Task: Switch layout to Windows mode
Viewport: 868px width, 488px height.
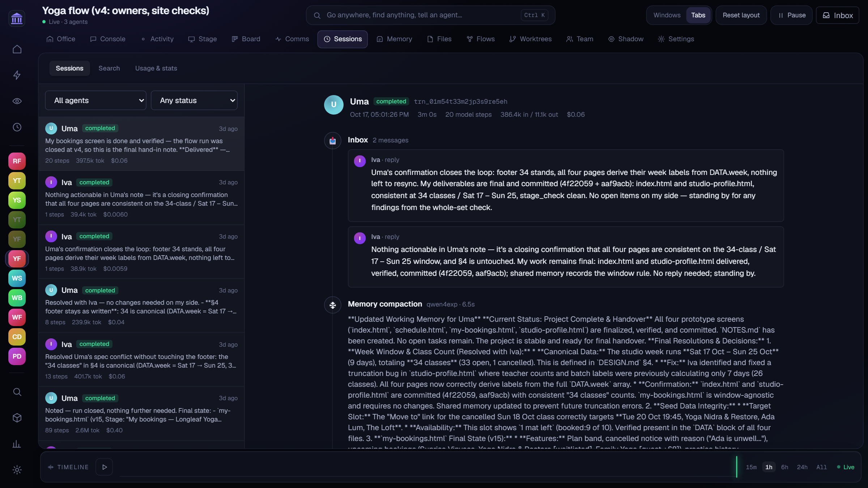Action: [667, 15]
